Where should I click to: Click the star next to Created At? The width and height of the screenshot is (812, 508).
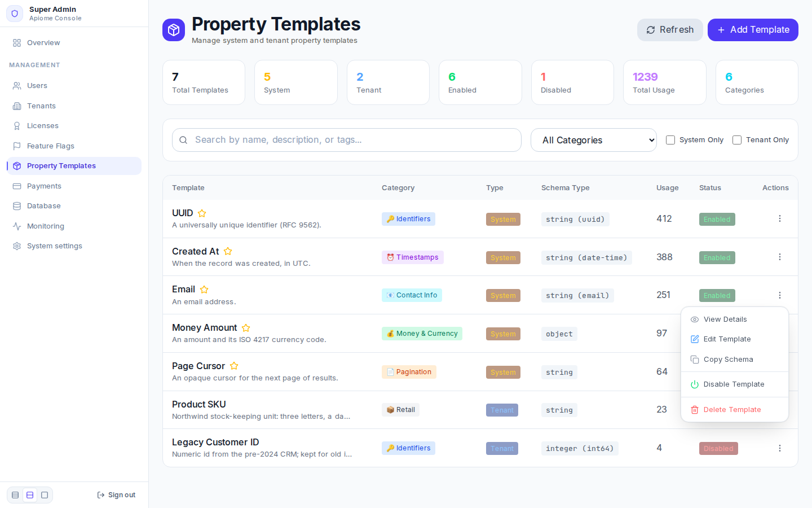tap(228, 251)
